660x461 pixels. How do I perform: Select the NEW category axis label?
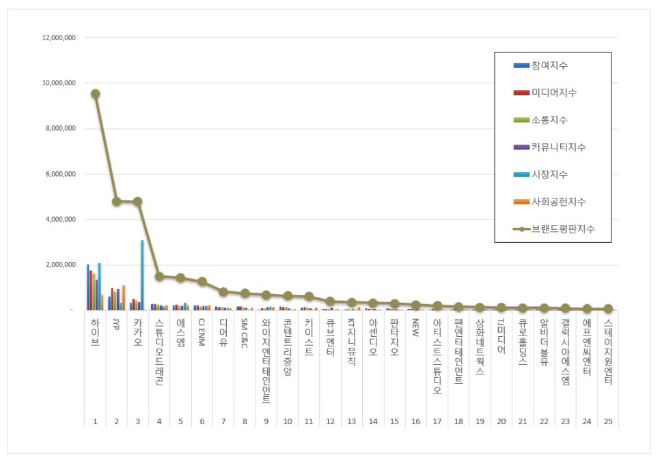[x=415, y=328]
